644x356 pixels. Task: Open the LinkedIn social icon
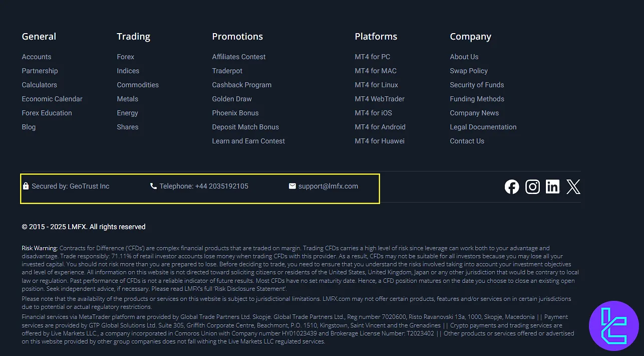pos(553,187)
